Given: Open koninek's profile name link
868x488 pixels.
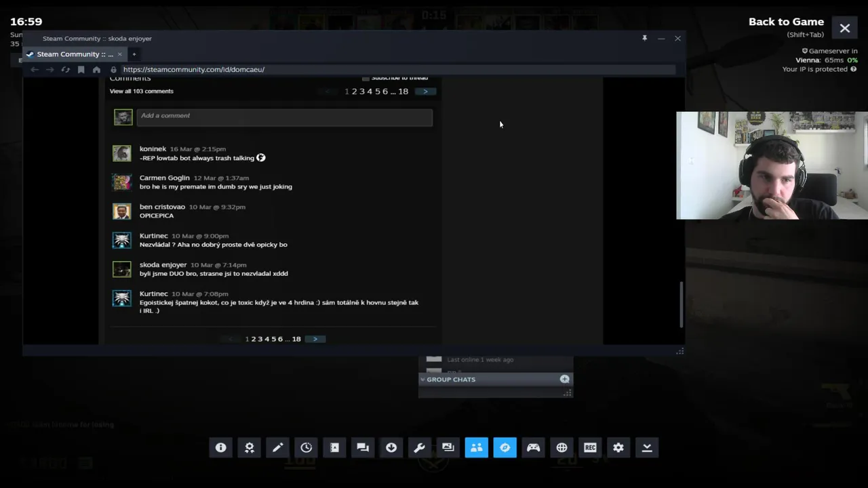Looking at the screenshot, I should pyautogui.click(x=153, y=148).
